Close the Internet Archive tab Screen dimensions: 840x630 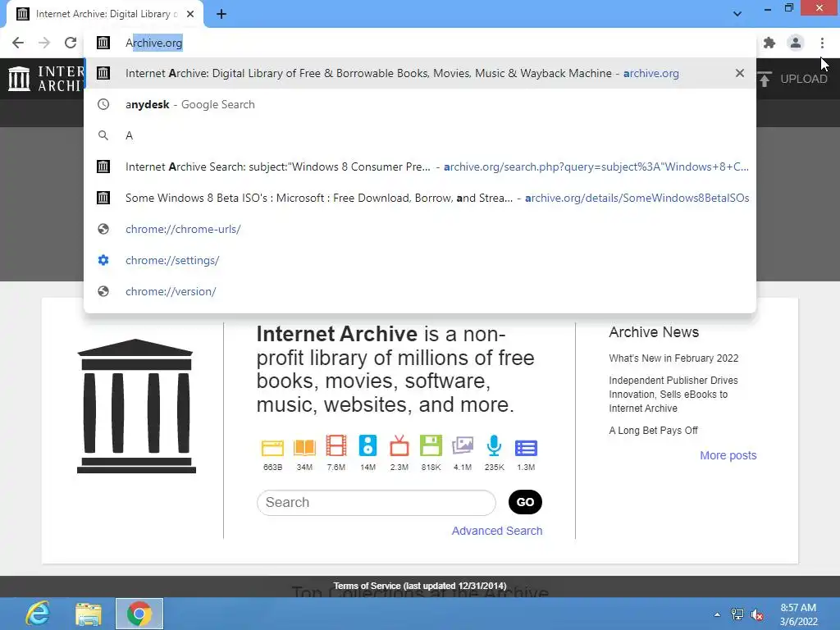[x=190, y=14]
